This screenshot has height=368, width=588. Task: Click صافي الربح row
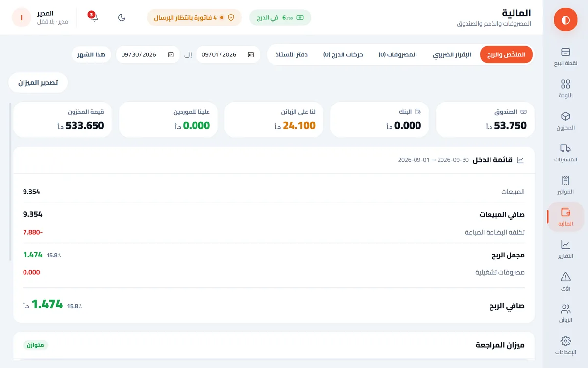tap(274, 305)
